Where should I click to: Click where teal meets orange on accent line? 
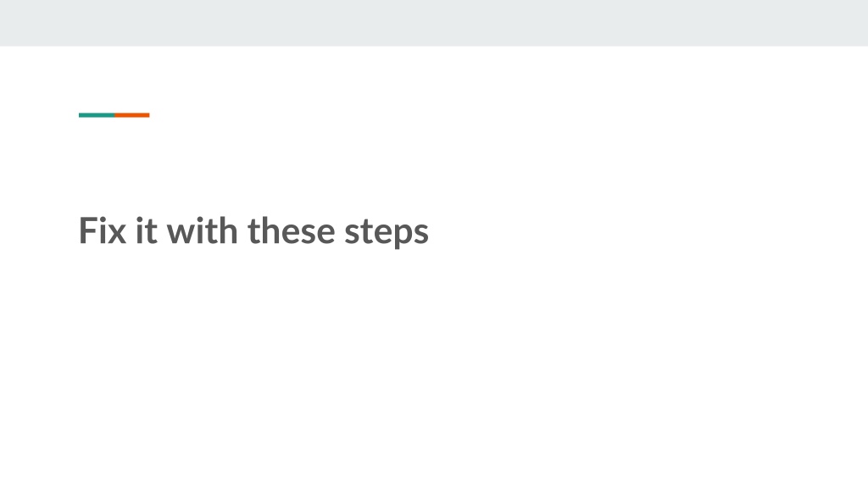point(114,115)
